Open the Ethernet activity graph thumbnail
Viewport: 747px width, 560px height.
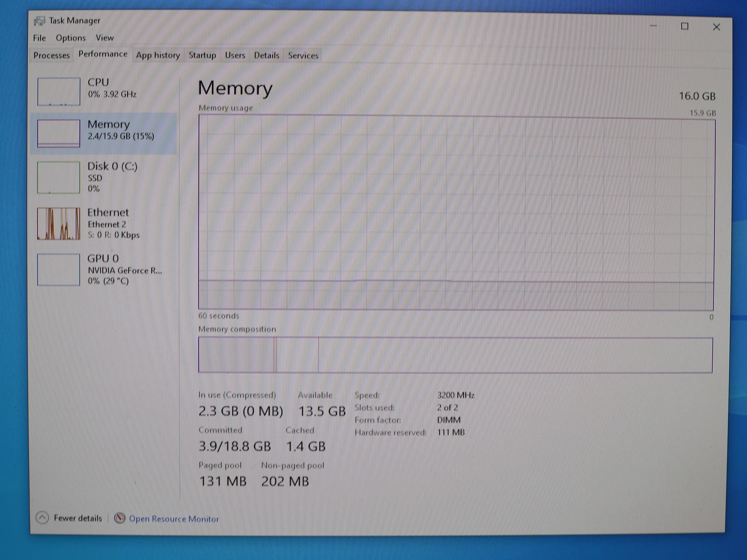click(59, 223)
